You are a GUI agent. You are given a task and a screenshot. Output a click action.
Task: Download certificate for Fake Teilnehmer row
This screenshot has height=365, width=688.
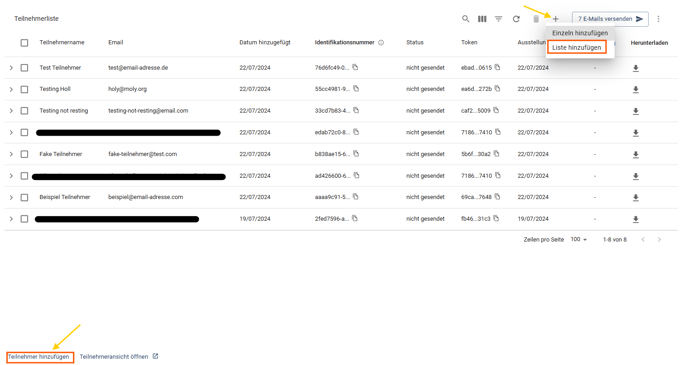[635, 155]
